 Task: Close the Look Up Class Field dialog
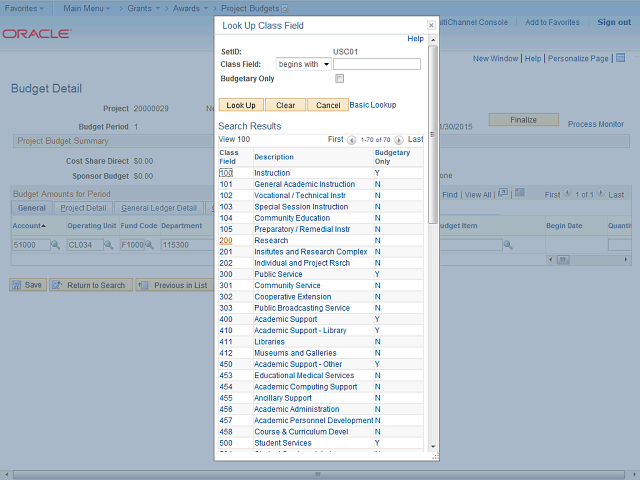pos(431,25)
